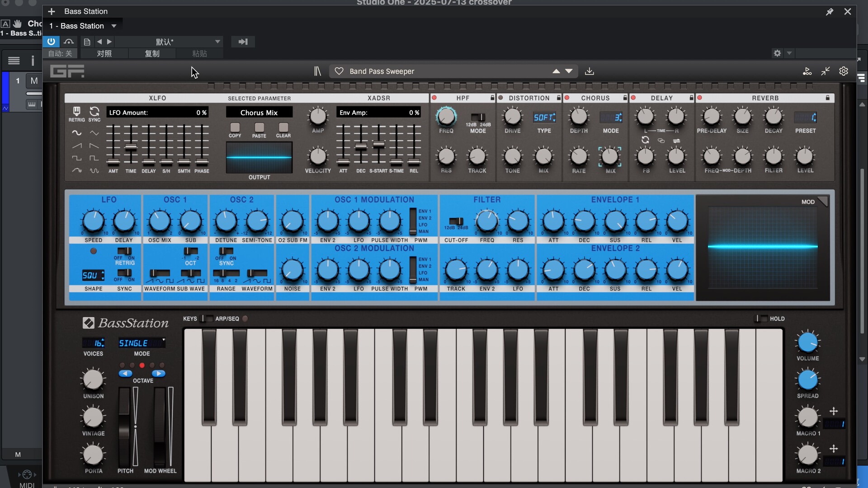Select the triangle wave XLFO shape
Screen dimensions: 868x488
[x=94, y=133]
